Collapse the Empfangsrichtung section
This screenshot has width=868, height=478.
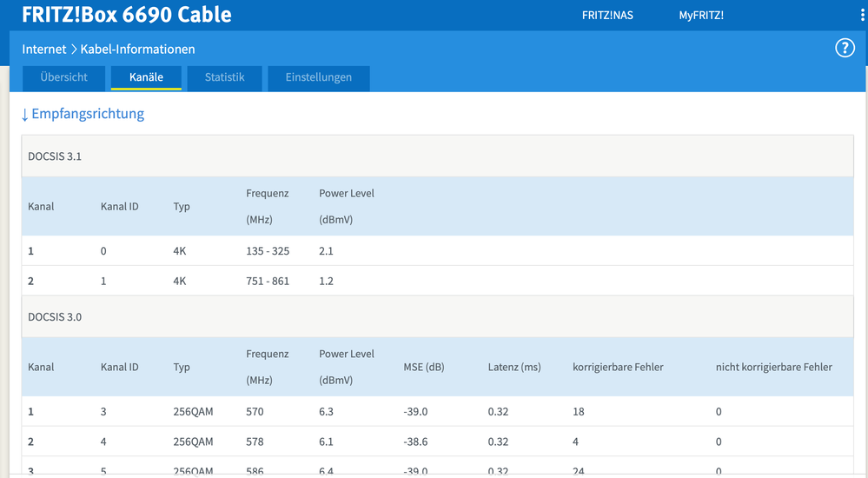pos(83,114)
